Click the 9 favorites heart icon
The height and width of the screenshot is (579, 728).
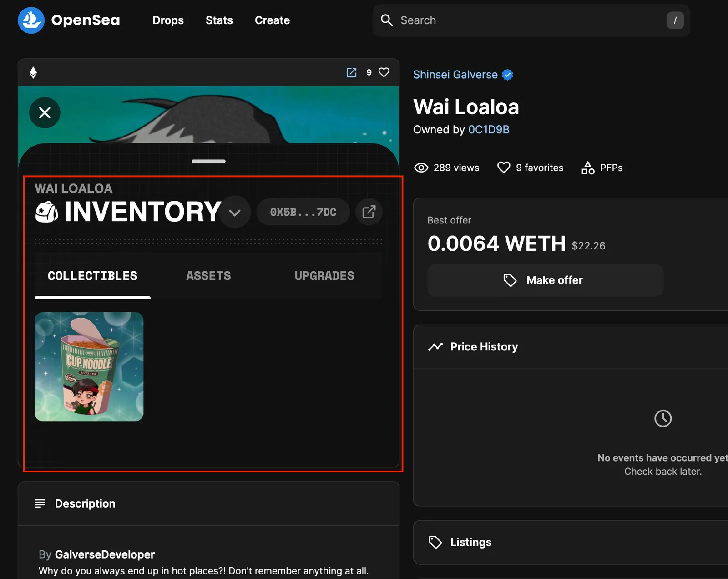[x=504, y=168]
